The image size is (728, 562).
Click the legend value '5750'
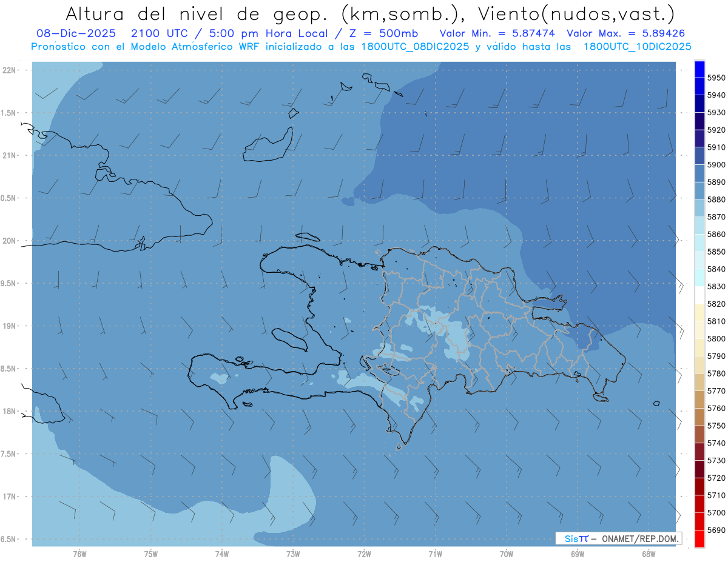pos(716,426)
